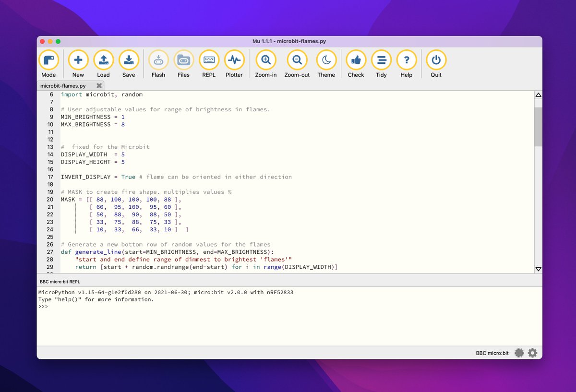Open the Plotter panel

click(x=234, y=60)
